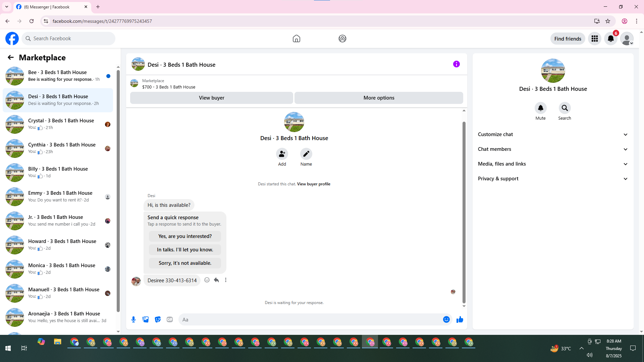Choose a sticker icon
The height and width of the screenshot is (362, 644).
click(158, 319)
